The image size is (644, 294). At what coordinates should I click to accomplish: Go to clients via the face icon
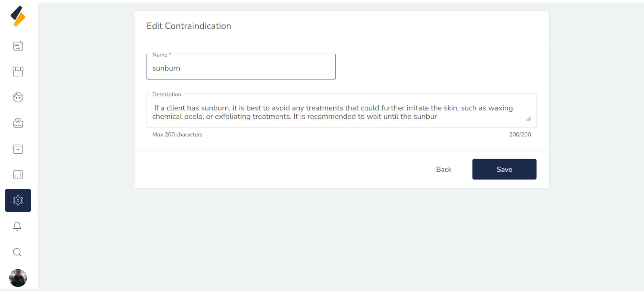18,97
